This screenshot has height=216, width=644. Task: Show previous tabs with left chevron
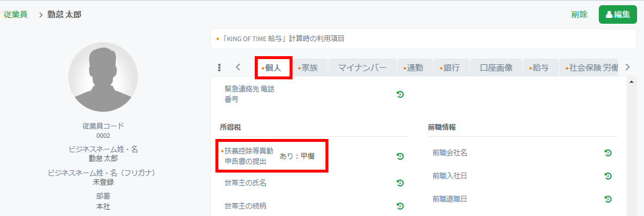238,68
